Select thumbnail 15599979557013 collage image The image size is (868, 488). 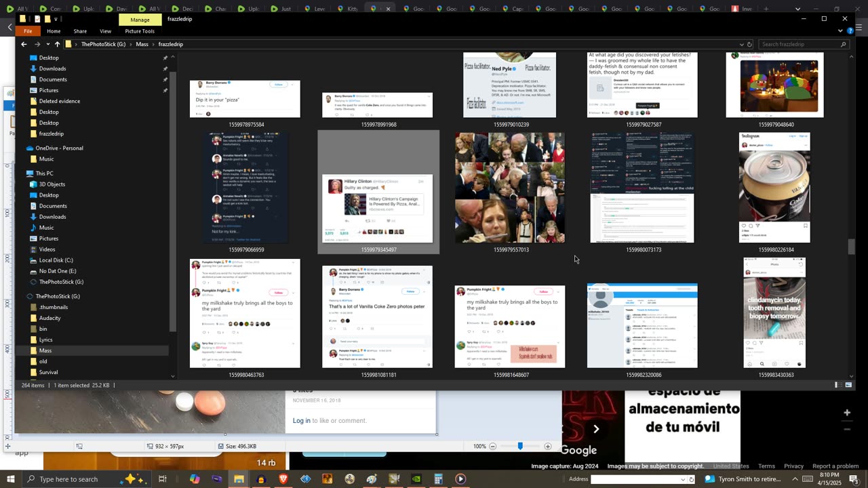pos(510,188)
